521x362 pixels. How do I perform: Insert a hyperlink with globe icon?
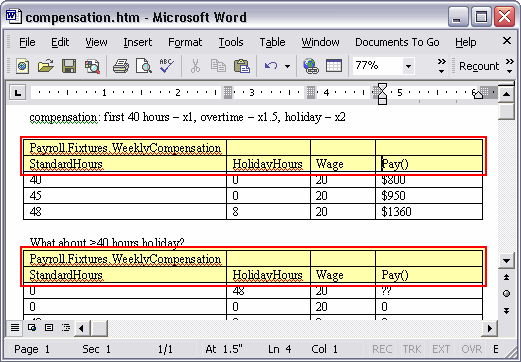pos(311,66)
